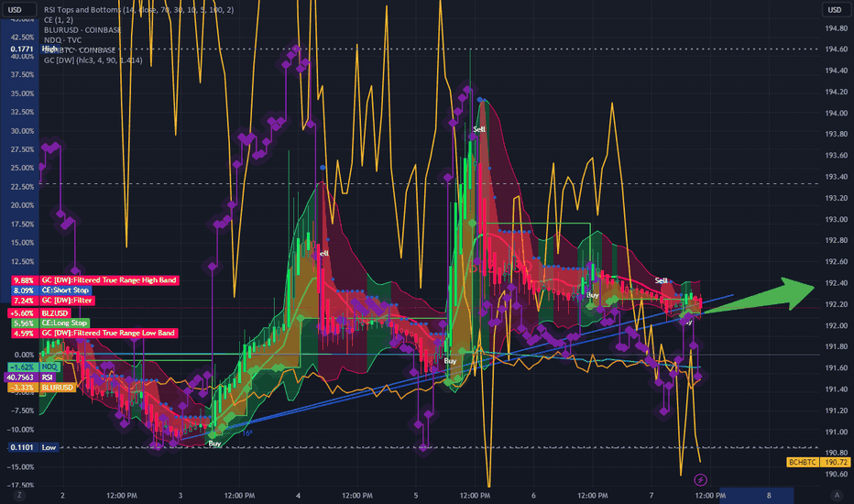Open RSI Tops and Bottoms indicator legend
Image resolution: width=854 pixels, height=504 pixels.
point(139,10)
